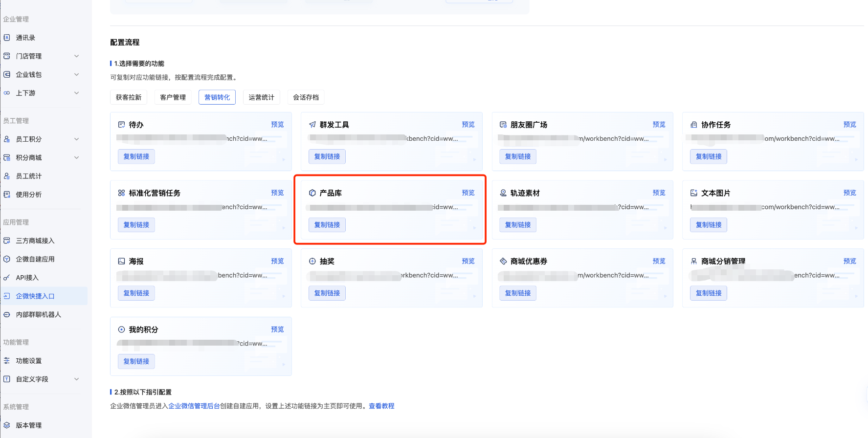
Task: Copy link for 轨迹素材 card
Action: point(518,225)
